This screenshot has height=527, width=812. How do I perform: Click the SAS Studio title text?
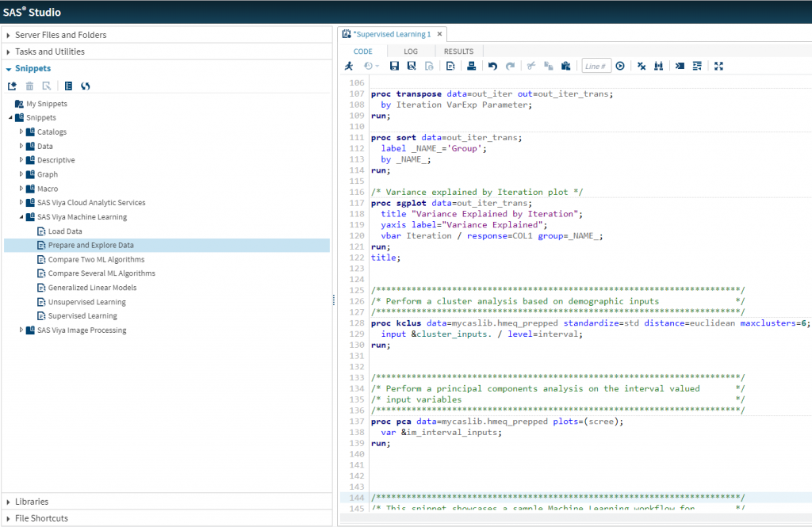(32, 12)
